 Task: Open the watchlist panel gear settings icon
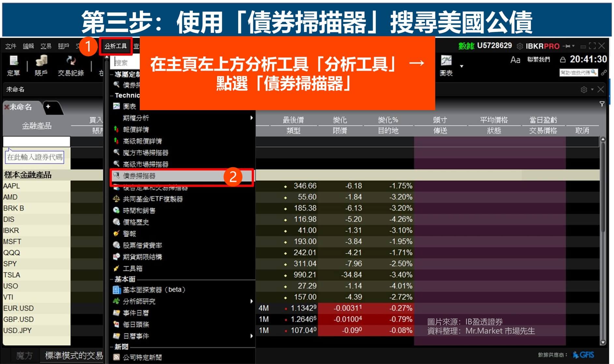(584, 90)
